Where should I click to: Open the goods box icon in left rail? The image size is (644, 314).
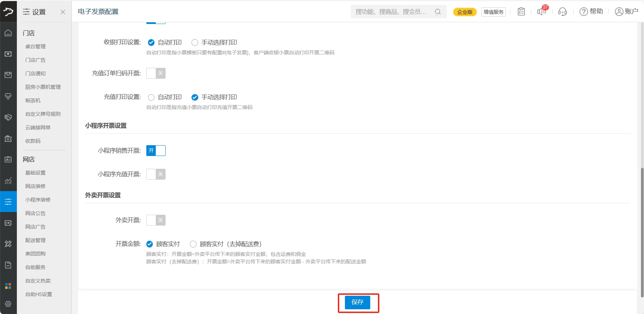pos(8,75)
